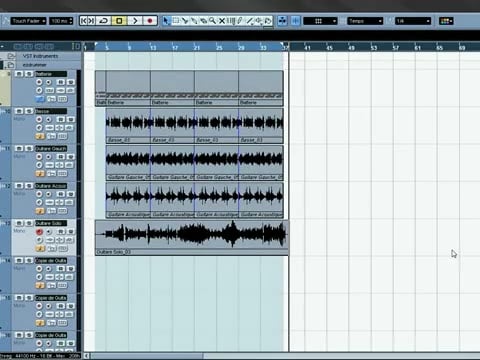The height and width of the screenshot is (360, 480).
Task: Mute the Guitare Solo track
Action: 19,223
